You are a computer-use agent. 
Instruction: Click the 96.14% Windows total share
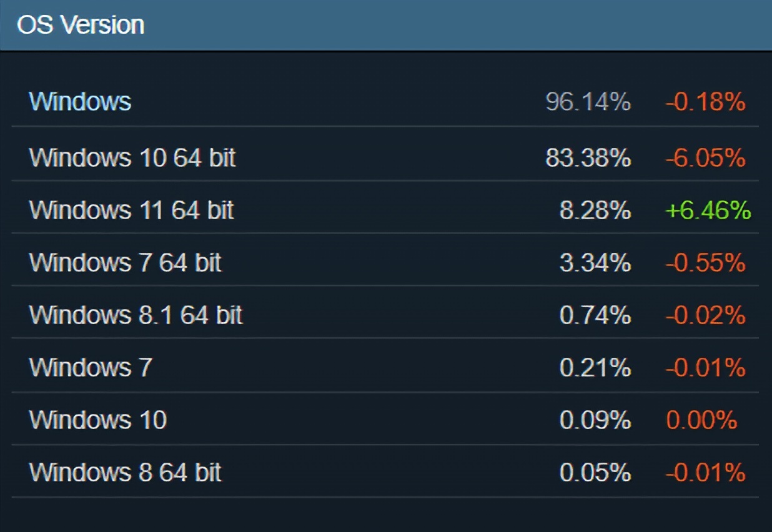588,101
